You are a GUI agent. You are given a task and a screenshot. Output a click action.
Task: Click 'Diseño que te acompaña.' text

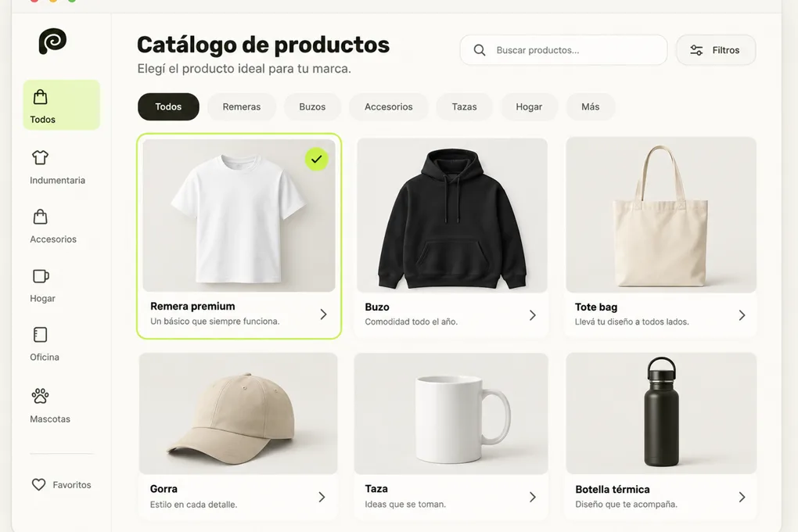click(626, 504)
